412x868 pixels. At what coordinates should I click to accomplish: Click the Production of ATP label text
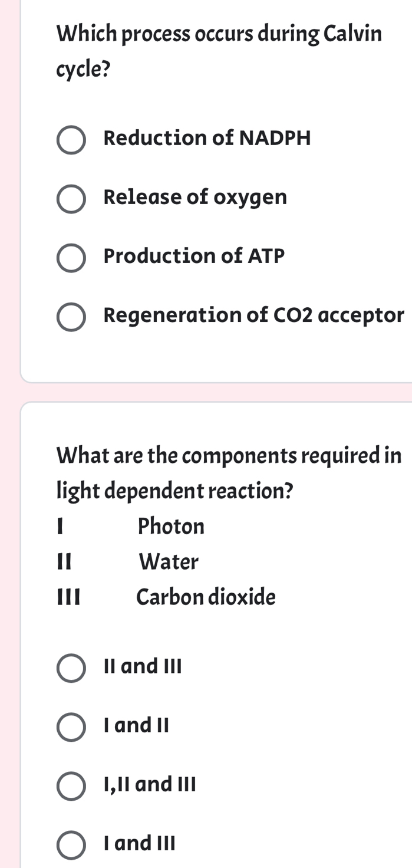(193, 257)
